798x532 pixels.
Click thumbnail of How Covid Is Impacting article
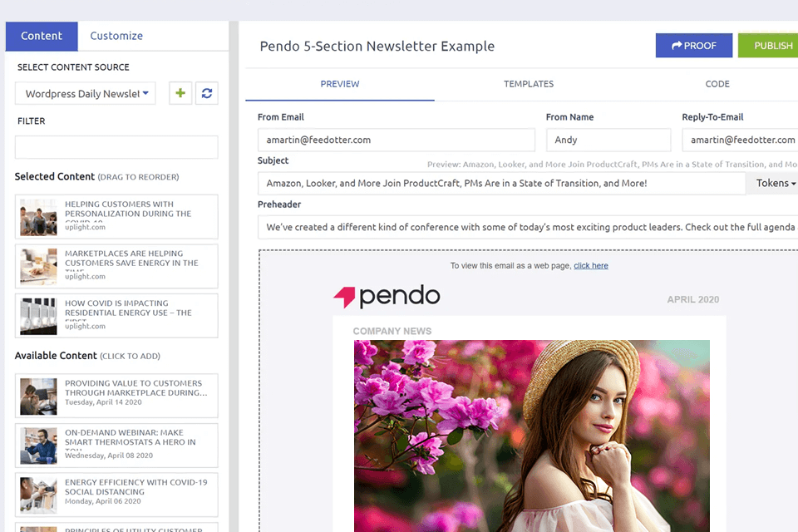pos(39,316)
